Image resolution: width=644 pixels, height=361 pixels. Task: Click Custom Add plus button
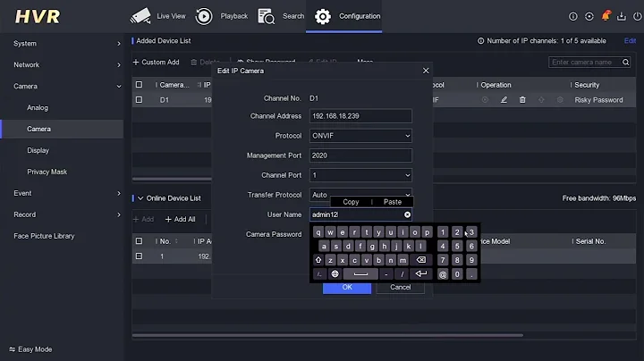point(156,62)
